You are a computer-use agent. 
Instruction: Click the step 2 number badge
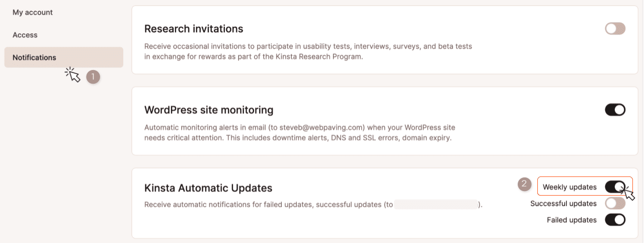[x=525, y=185]
